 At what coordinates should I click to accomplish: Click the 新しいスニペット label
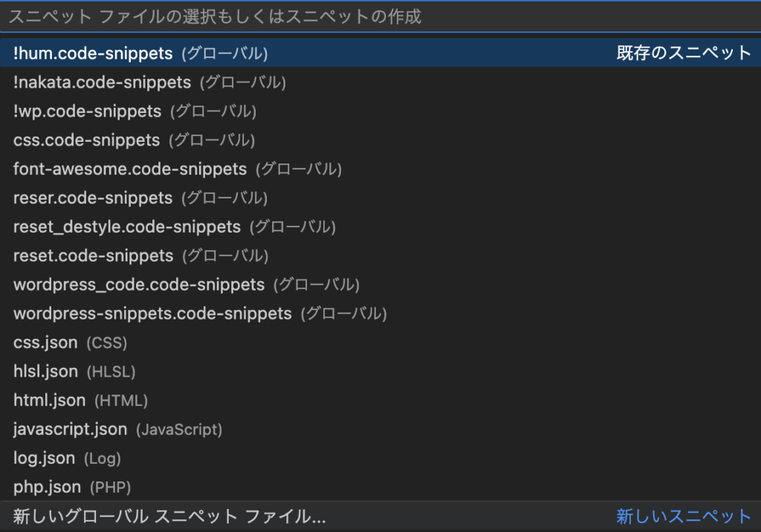[x=684, y=516]
